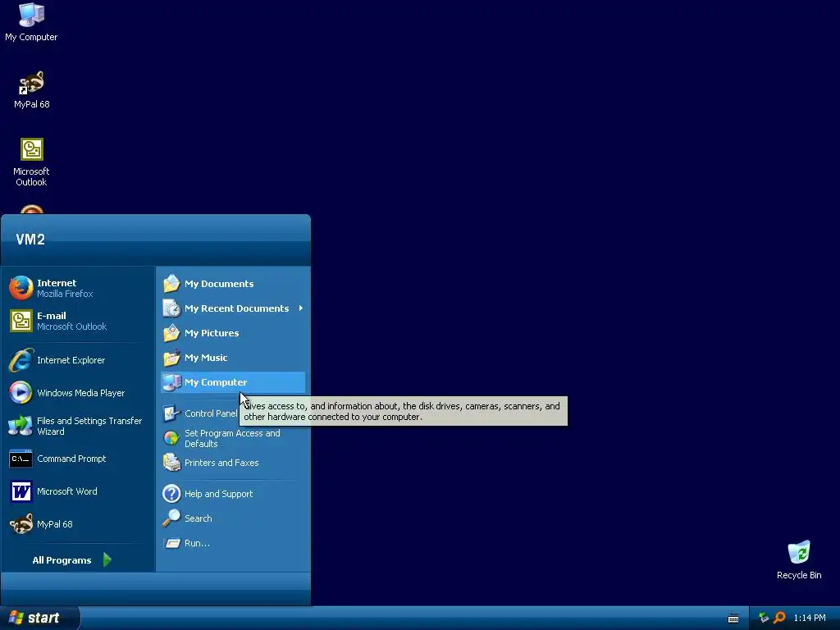Select the Recycle Bin desktop icon
This screenshot has height=630, width=840.
point(799,559)
